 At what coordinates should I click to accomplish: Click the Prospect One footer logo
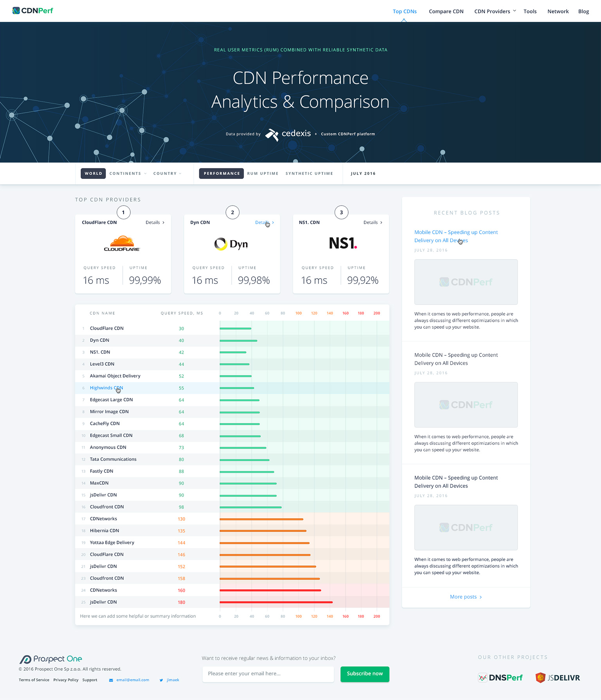(x=51, y=659)
